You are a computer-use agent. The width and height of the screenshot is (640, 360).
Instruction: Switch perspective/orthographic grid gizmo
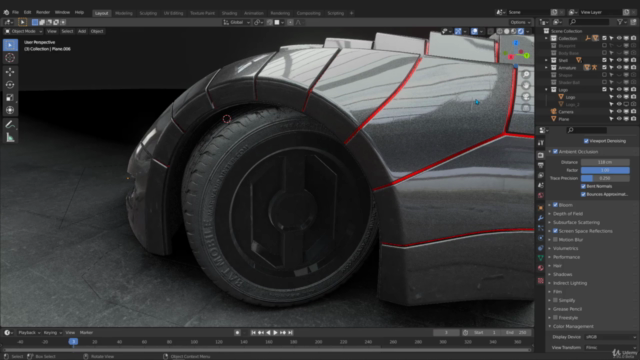(x=526, y=108)
